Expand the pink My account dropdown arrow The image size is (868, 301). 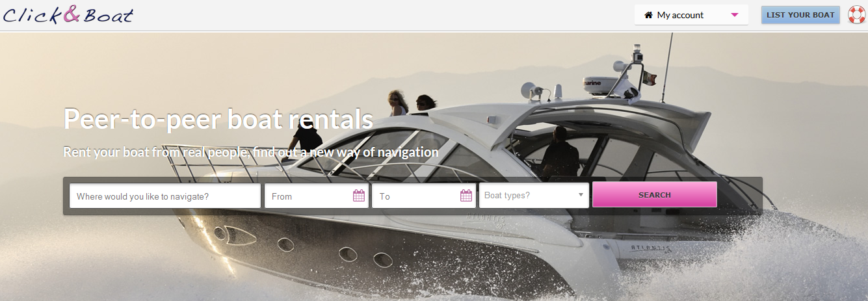[x=735, y=15]
